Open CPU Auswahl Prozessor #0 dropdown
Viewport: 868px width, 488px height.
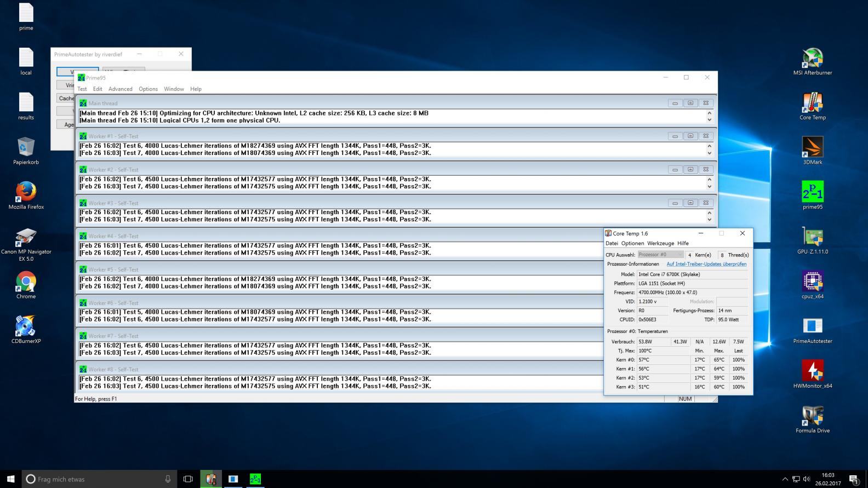click(x=660, y=255)
